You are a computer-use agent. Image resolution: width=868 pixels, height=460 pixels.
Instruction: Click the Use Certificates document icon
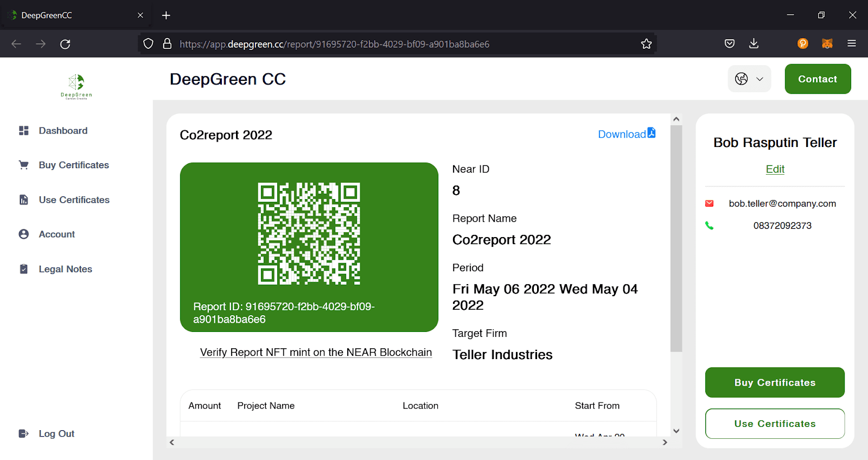pyautogui.click(x=24, y=200)
